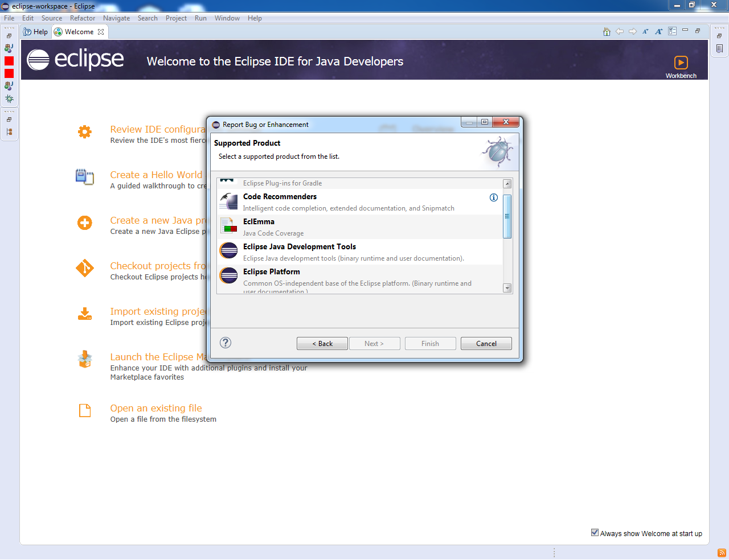Cancel the Report Bug or Enhancement dialog
Screen dimensions: 729x560
coord(486,344)
